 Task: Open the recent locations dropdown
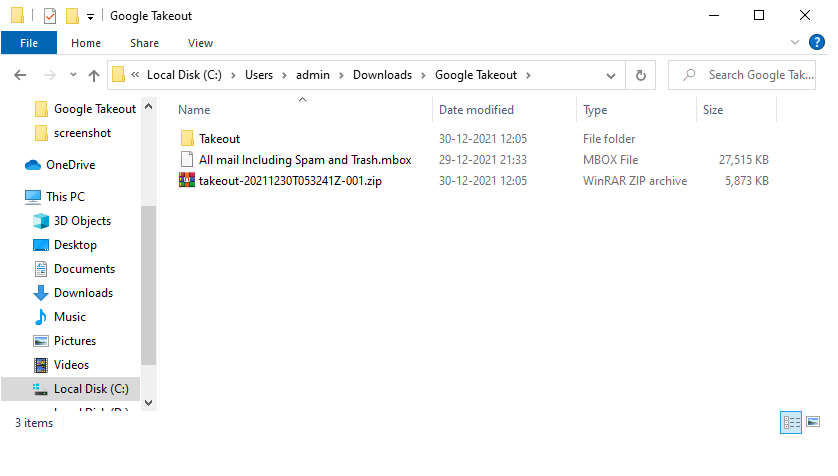(x=73, y=75)
